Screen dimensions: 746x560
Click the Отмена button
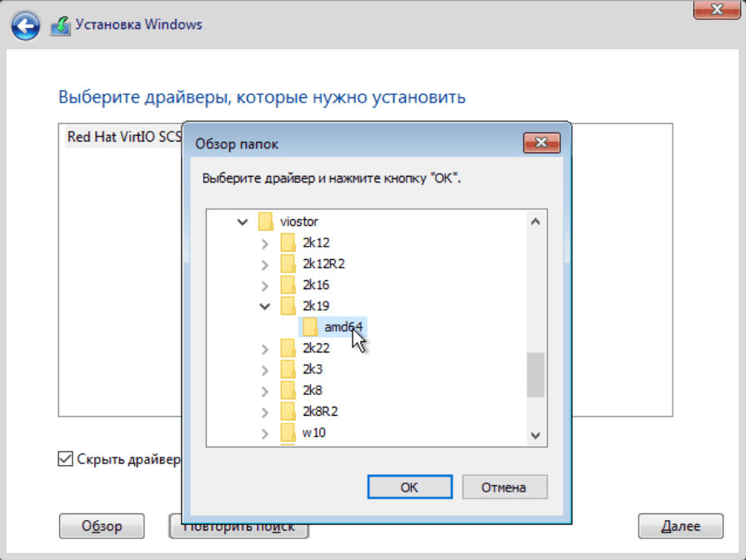504,487
